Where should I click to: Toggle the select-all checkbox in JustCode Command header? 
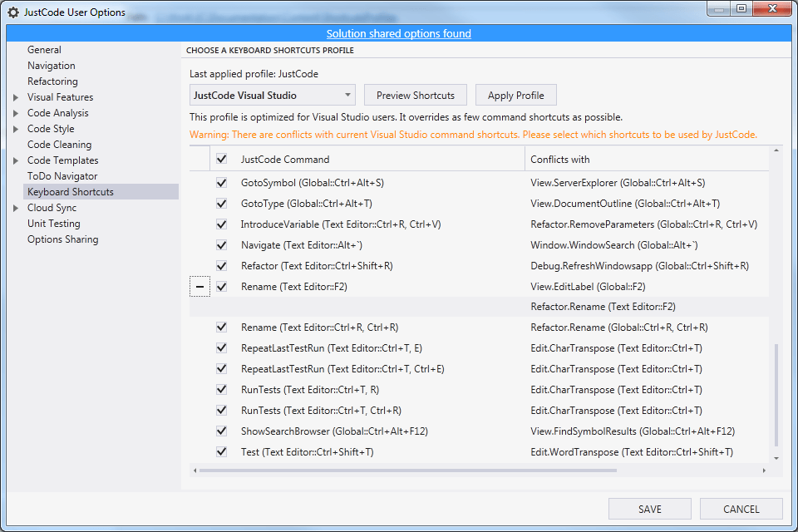coord(221,159)
